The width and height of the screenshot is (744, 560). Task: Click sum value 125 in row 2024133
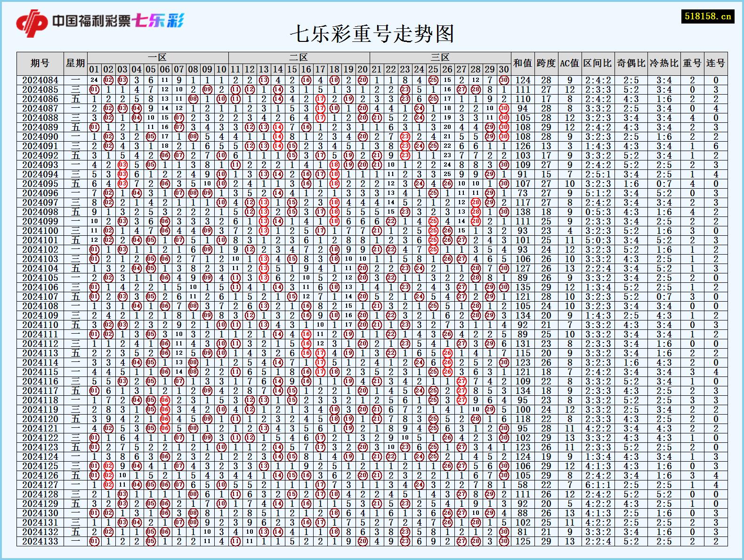click(x=523, y=542)
